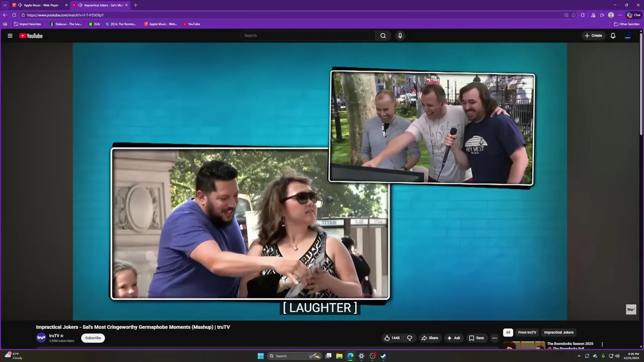Open YouTube notifications bell

(613, 36)
